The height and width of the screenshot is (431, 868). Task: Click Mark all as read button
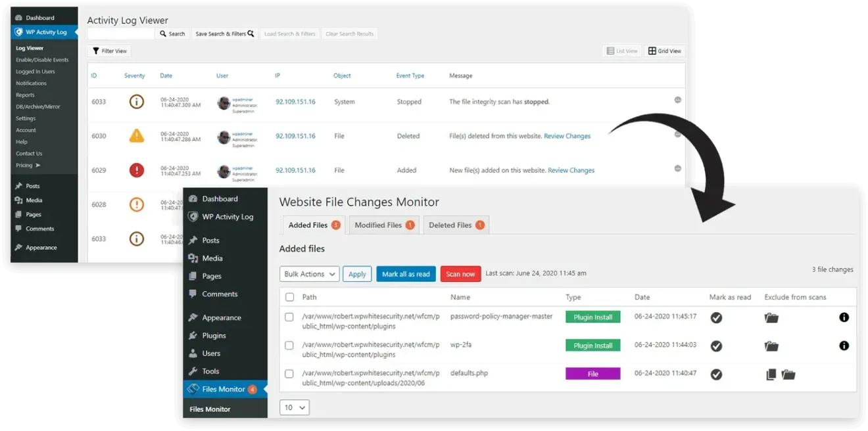pyautogui.click(x=406, y=274)
